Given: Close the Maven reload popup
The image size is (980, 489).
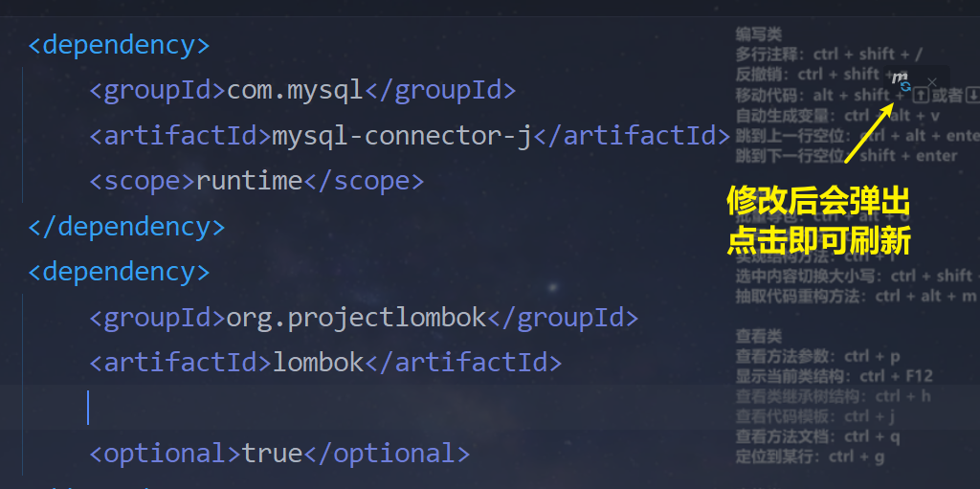Looking at the screenshot, I should point(932,83).
